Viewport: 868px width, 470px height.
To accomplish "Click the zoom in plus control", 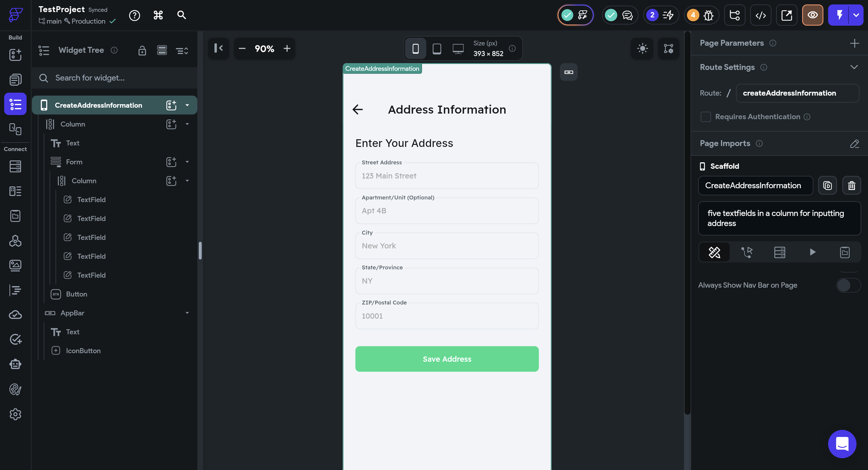I will click(x=287, y=48).
